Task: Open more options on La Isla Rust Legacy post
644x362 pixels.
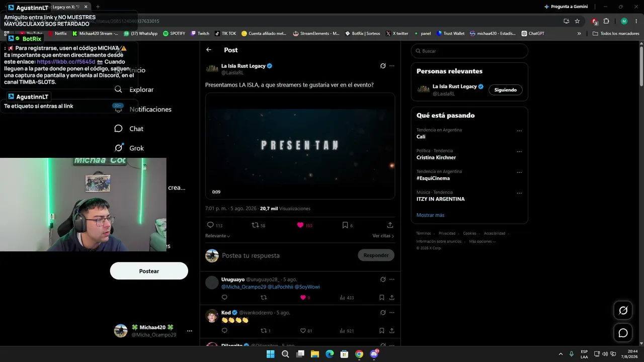Action: 392,66
